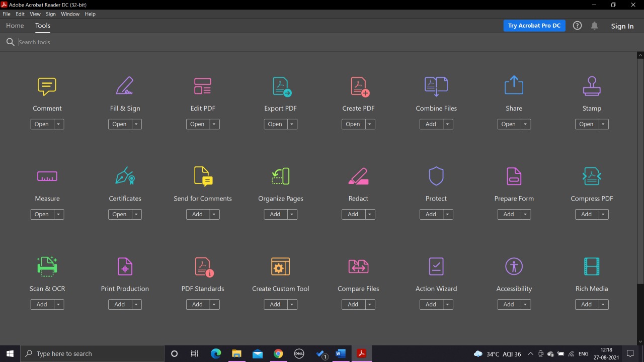Image resolution: width=644 pixels, height=362 pixels.
Task: Select the Fill & Sign pen icon
Action: pyautogui.click(x=125, y=86)
